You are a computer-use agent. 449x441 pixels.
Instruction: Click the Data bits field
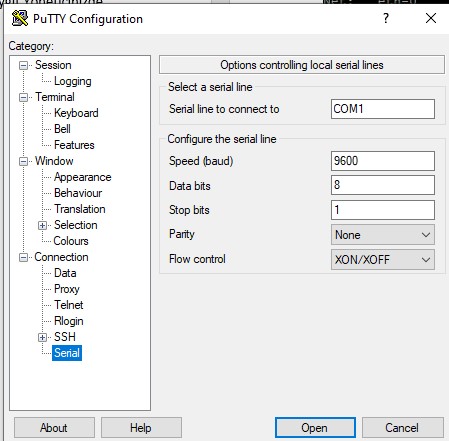point(383,185)
